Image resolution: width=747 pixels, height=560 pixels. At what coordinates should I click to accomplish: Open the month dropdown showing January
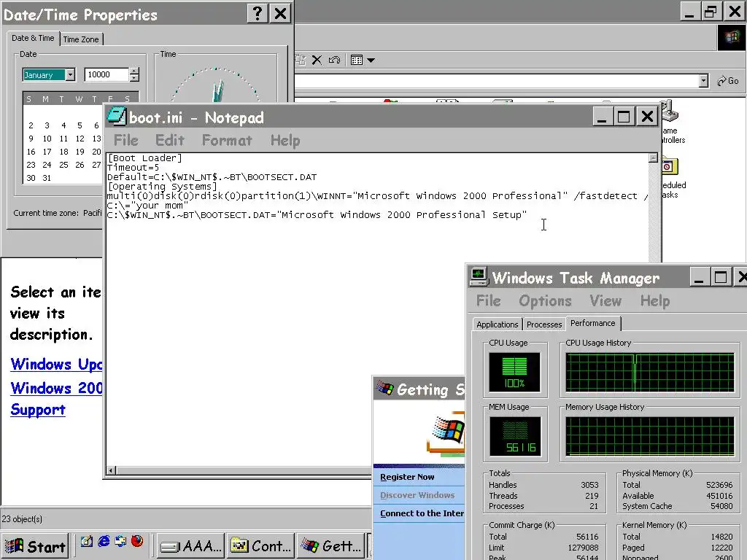point(71,75)
